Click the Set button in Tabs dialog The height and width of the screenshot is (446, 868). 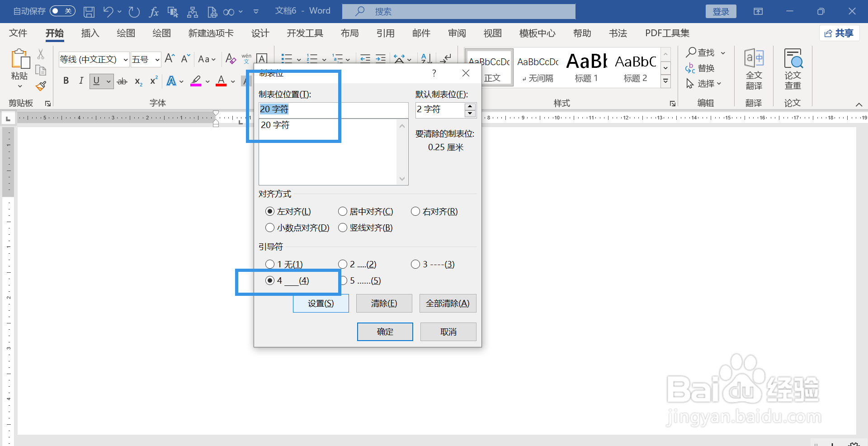coord(321,303)
